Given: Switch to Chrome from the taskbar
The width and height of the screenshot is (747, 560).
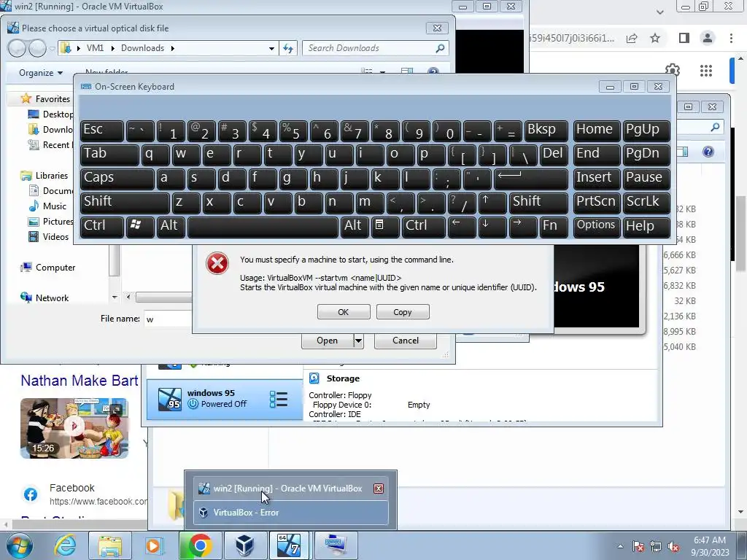Looking at the screenshot, I should (200, 545).
